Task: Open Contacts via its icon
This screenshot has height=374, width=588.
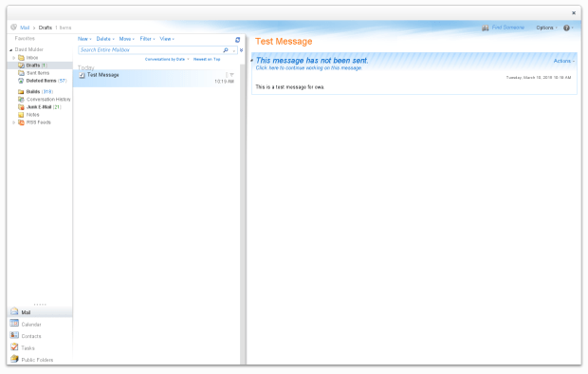Action: pos(14,335)
